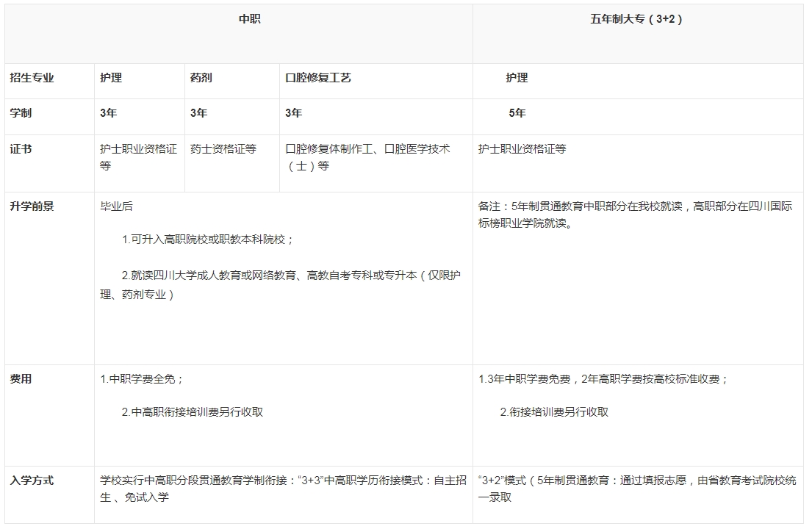This screenshot has height=529, width=812.
Task: Select the 入学方式 row label
Action: click(32, 481)
